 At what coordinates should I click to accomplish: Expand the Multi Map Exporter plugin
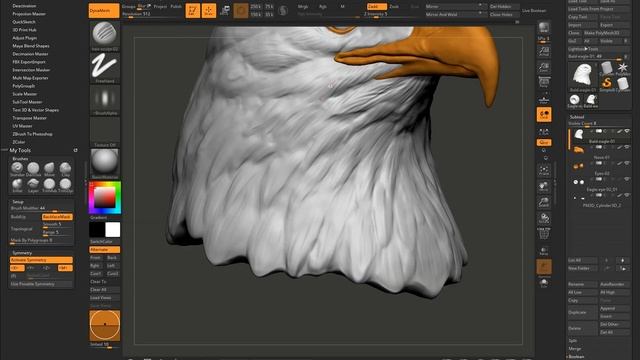pos(30,78)
